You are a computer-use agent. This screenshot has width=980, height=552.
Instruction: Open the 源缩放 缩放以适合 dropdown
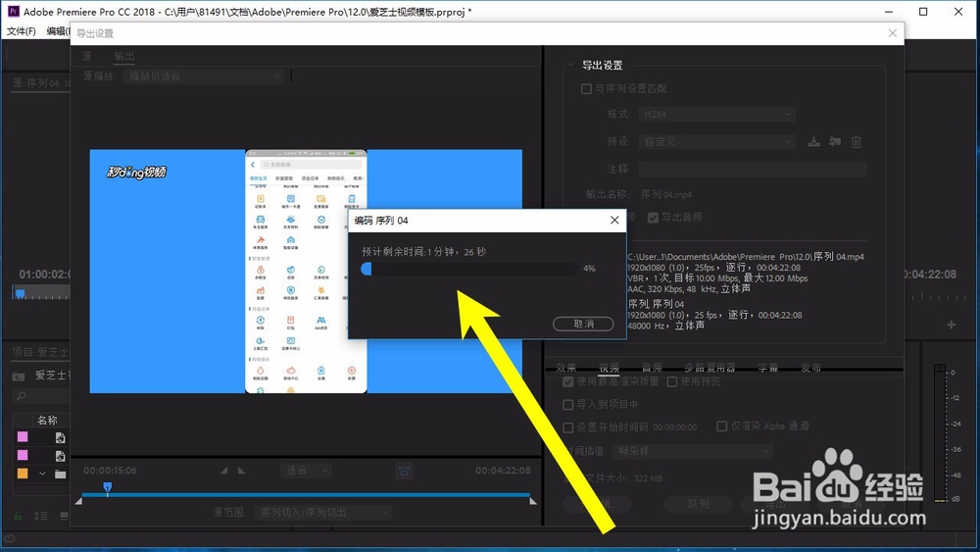[203, 76]
